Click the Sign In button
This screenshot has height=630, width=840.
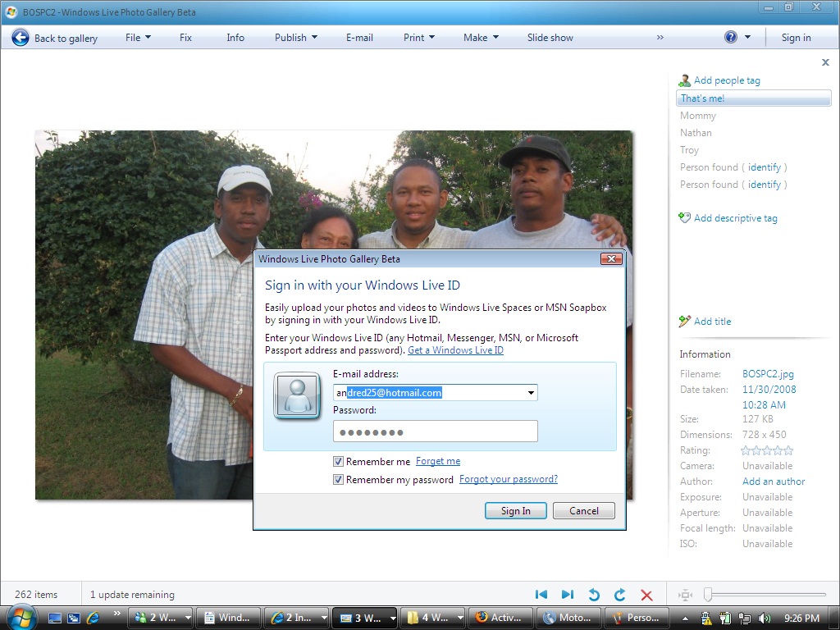click(x=515, y=510)
